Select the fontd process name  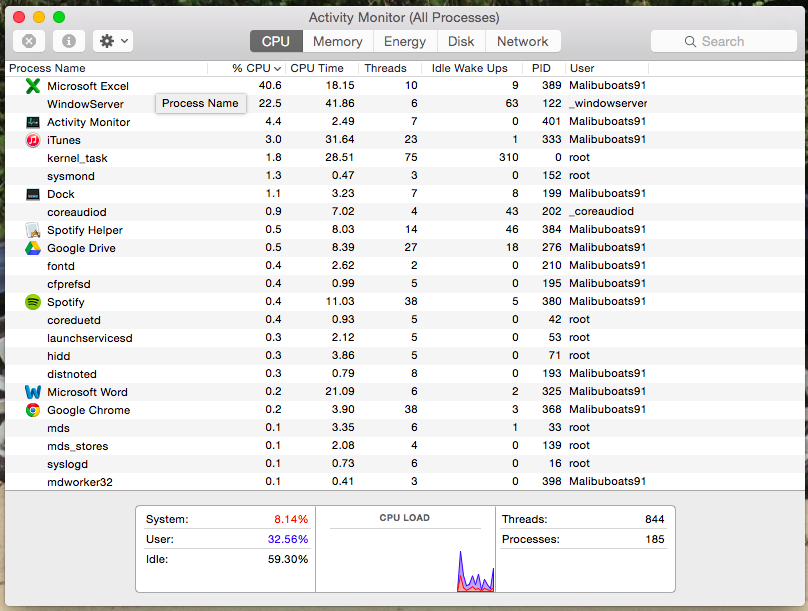[61, 266]
